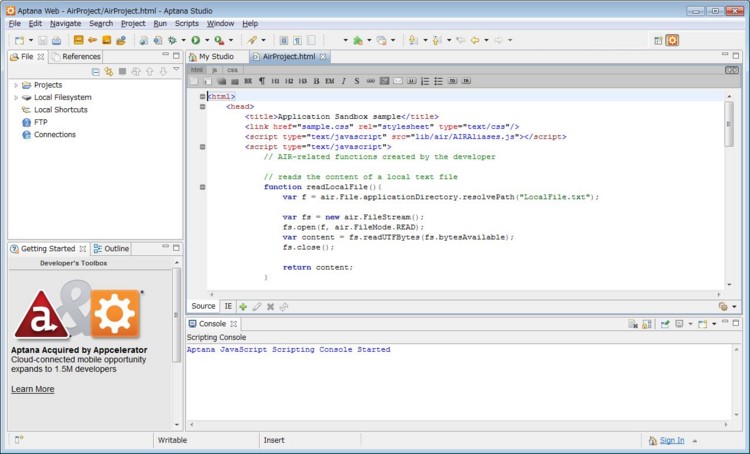Click Collapse All icon in File view
Image resolution: width=750 pixels, height=454 pixels.
point(96,72)
